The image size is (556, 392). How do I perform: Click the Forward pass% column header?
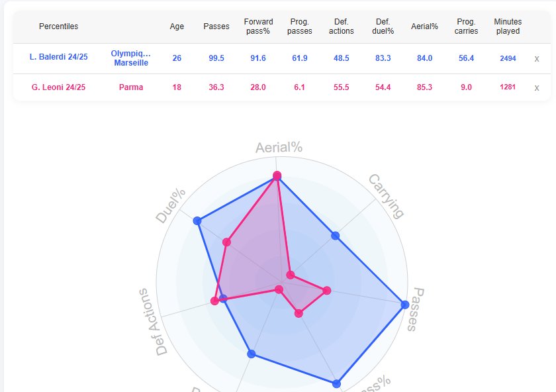click(258, 26)
